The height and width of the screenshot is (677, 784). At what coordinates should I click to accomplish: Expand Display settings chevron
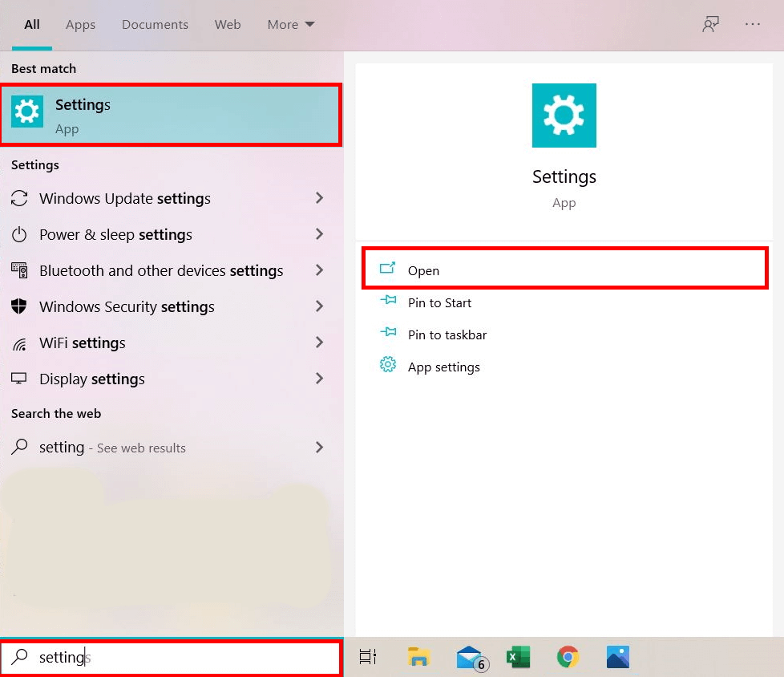click(x=320, y=379)
